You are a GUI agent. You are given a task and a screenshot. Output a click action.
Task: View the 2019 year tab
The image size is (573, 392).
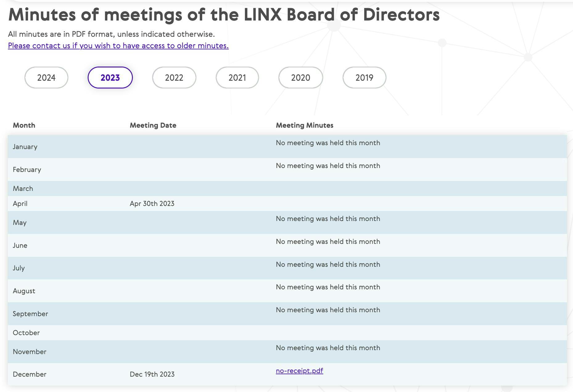coord(364,78)
